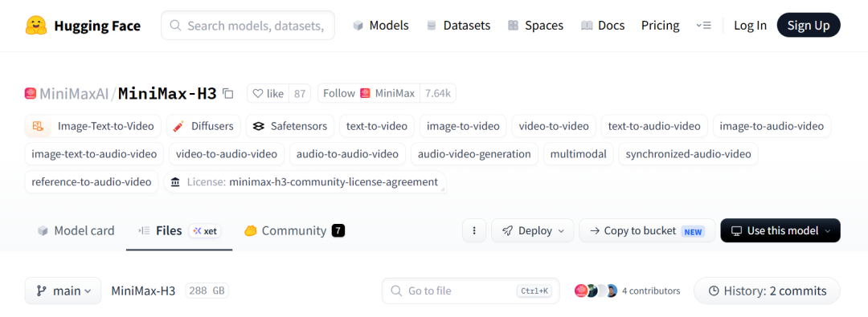Click the 87 likes count
The width and height of the screenshot is (868, 317).
tap(300, 94)
